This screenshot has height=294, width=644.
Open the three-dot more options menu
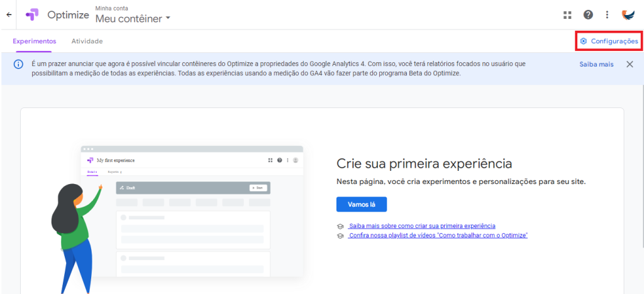pyautogui.click(x=607, y=15)
